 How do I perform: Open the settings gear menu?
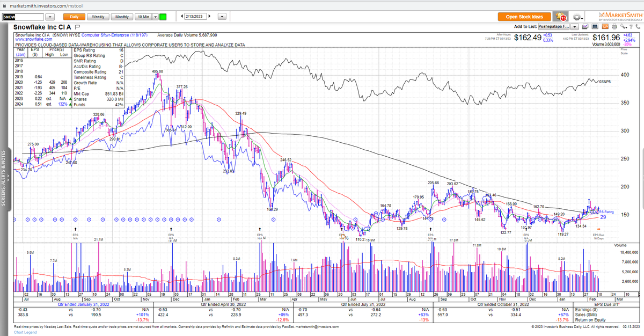[578, 17]
